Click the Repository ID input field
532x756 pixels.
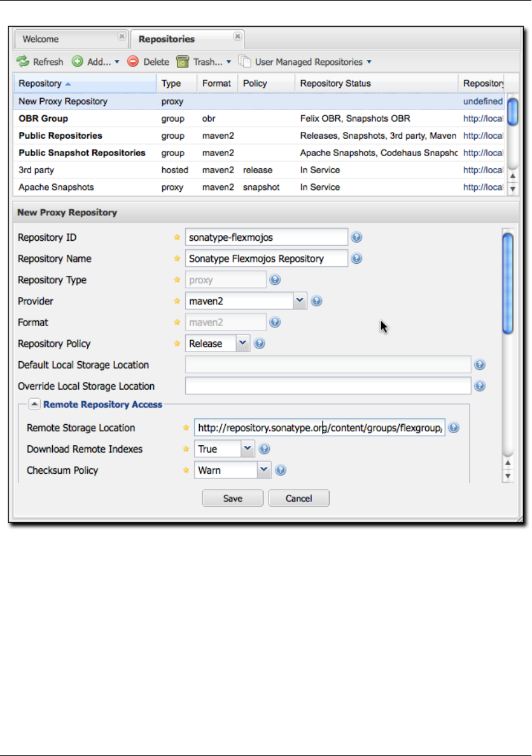(x=267, y=237)
